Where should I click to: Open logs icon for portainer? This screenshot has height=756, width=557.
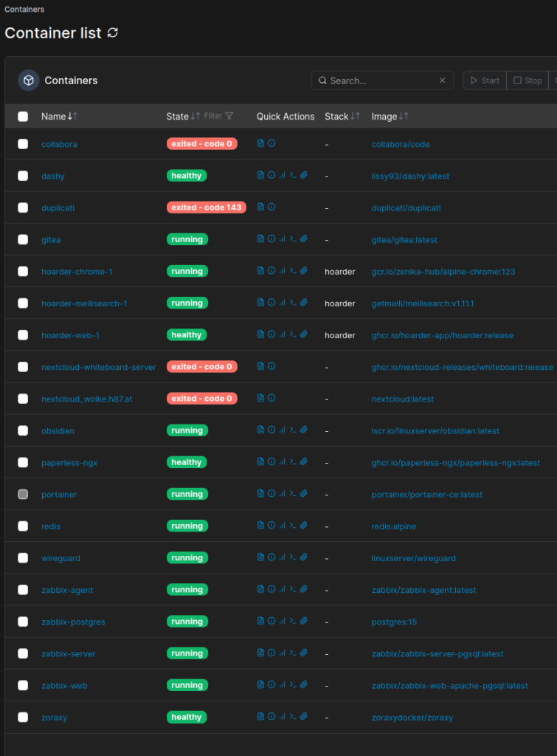[x=260, y=493]
